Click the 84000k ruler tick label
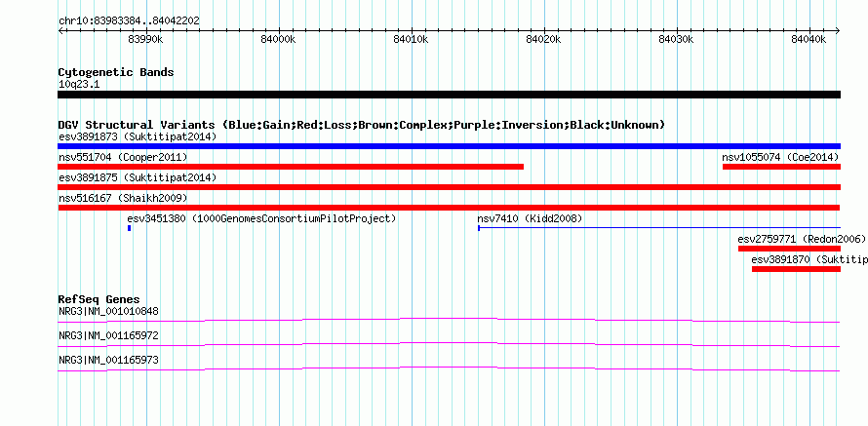This screenshot has height=426, width=868. click(279, 39)
